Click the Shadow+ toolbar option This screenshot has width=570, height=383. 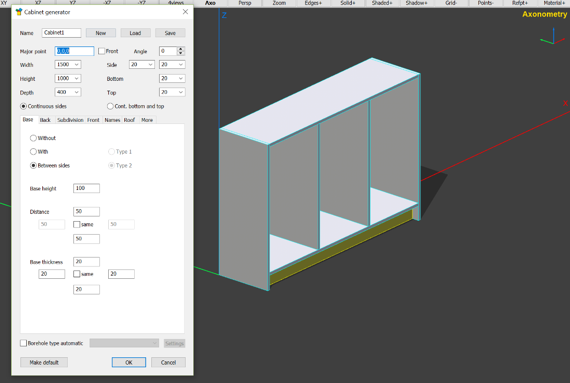pyautogui.click(x=416, y=3)
